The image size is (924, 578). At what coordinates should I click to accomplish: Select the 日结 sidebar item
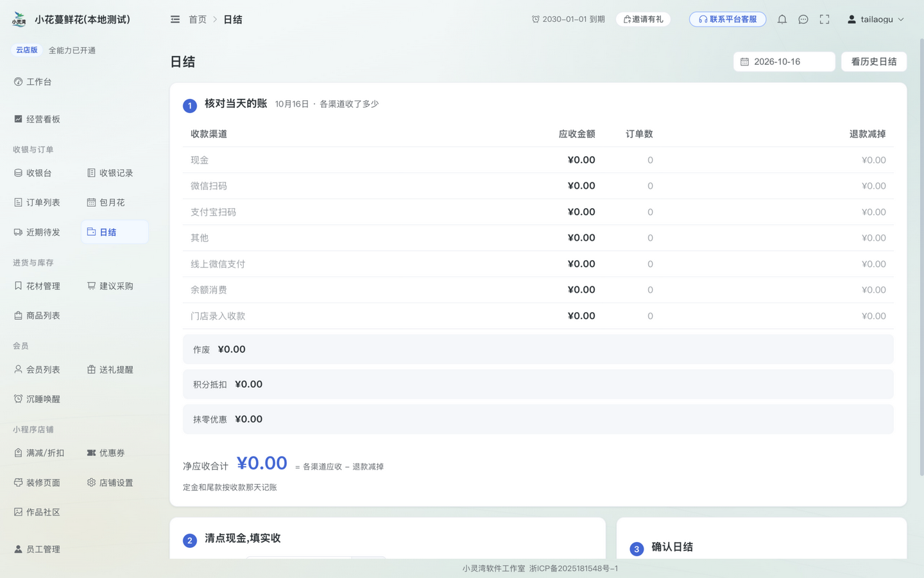[x=115, y=232]
